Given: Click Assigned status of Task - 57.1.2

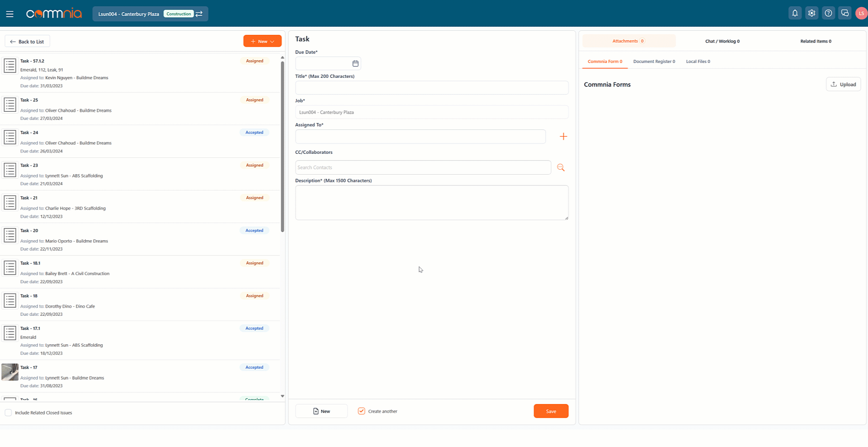Looking at the screenshot, I should (255, 61).
